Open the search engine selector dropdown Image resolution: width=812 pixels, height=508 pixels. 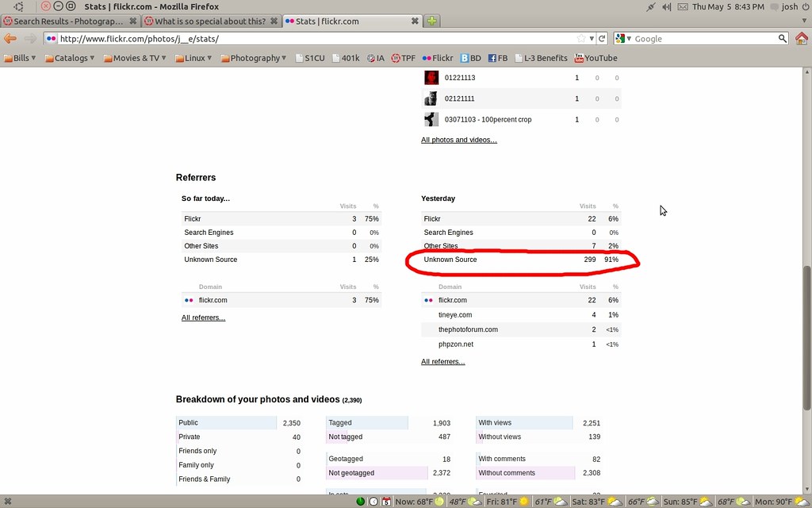point(622,38)
